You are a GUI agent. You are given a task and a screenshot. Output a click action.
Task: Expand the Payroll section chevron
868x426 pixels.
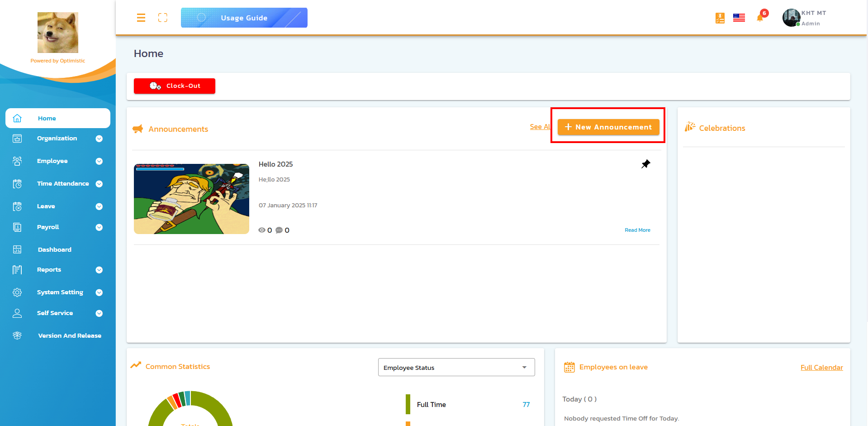pyautogui.click(x=99, y=227)
